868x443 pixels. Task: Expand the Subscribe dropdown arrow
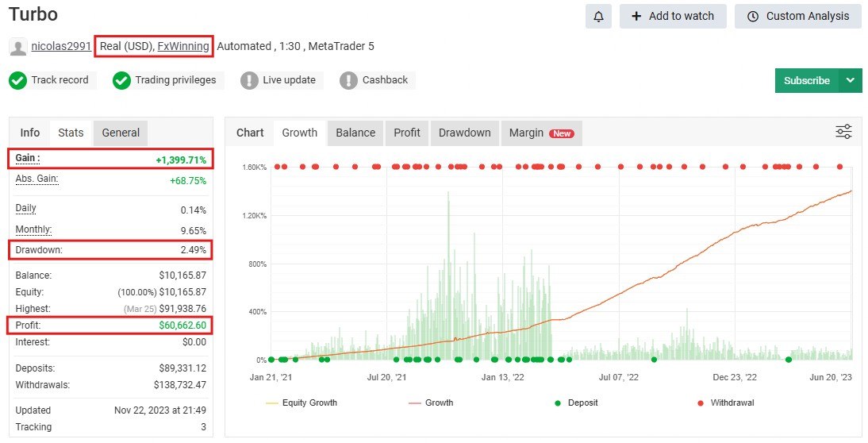(x=851, y=80)
